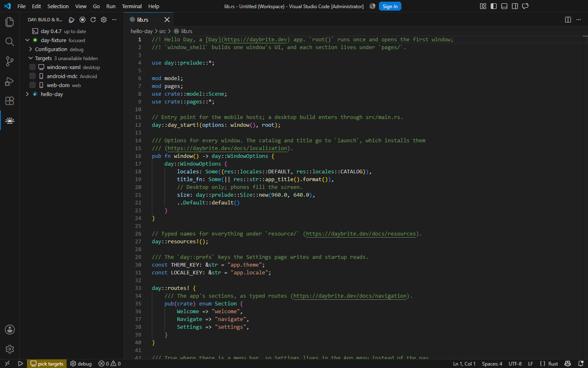Toggle the bottom panel
Screen dimensions: 588x368
click(x=504, y=6)
